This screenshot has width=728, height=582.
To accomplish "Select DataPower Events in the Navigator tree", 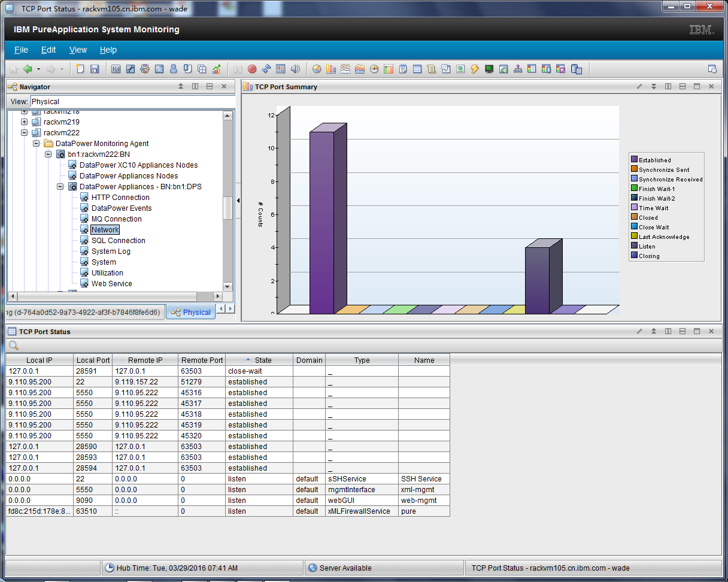I will [122, 208].
